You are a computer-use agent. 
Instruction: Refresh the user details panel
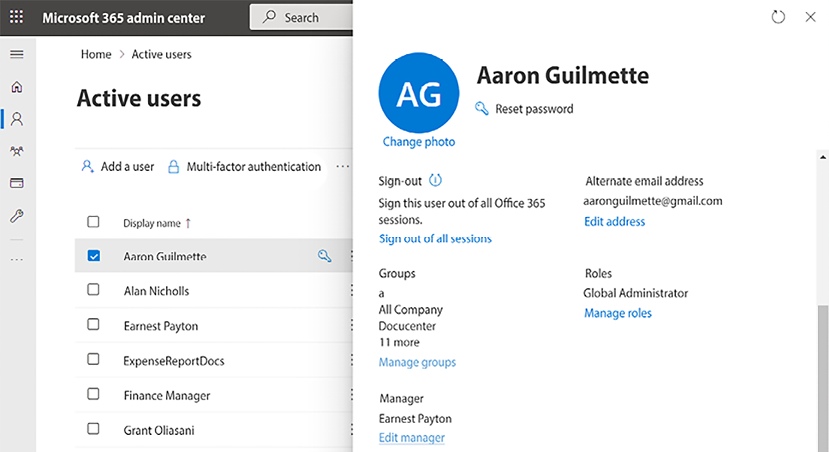tap(779, 17)
